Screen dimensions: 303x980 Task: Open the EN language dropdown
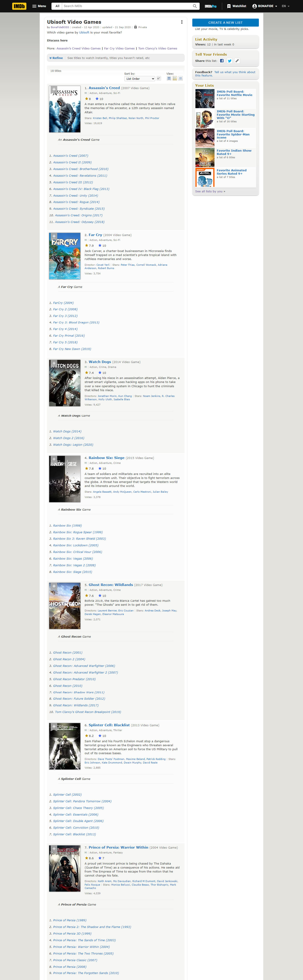[x=285, y=6]
